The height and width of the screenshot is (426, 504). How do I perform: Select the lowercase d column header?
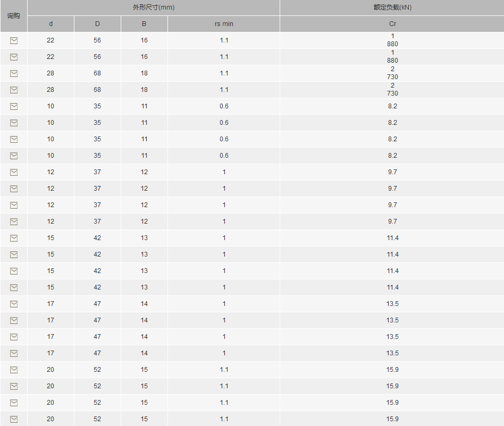tap(51, 24)
